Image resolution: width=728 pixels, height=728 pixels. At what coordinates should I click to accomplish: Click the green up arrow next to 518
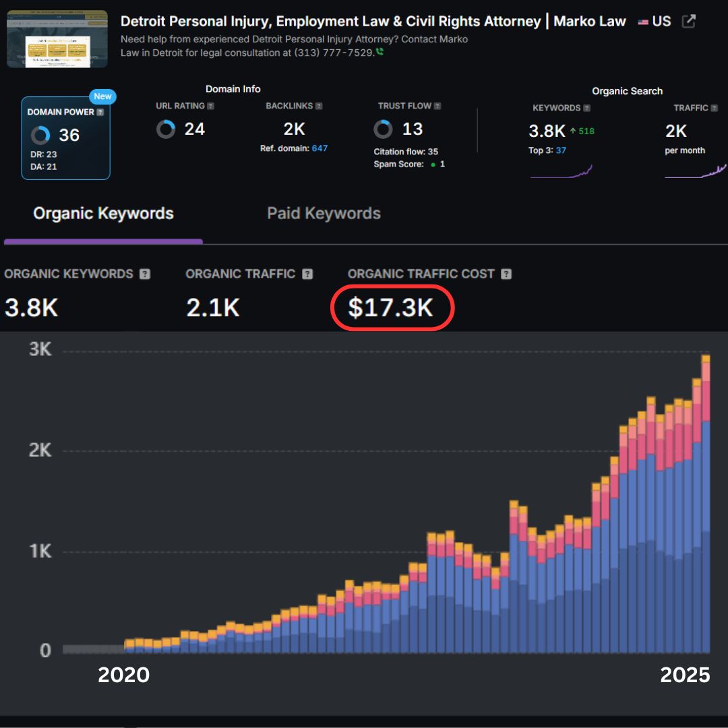(573, 131)
